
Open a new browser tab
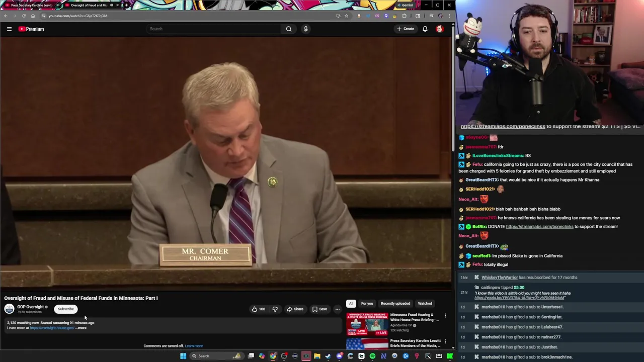click(x=126, y=5)
